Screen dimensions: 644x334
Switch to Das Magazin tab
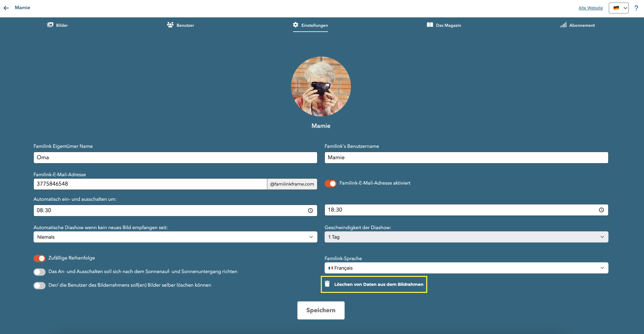pyautogui.click(x=444, y=25)
